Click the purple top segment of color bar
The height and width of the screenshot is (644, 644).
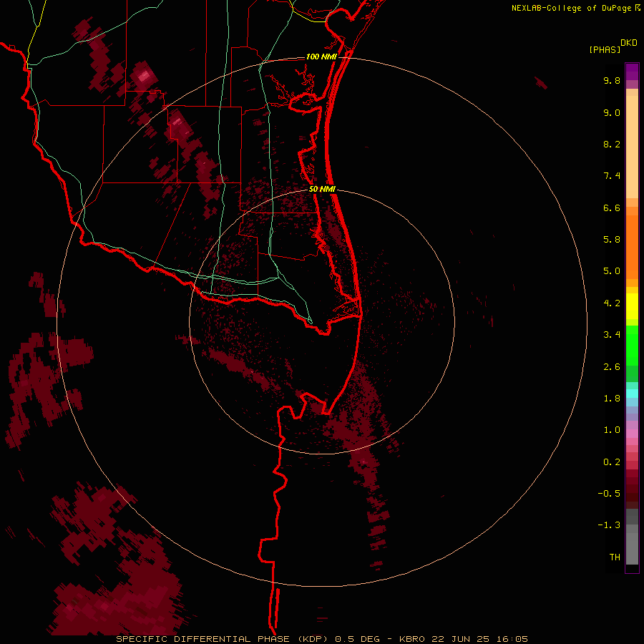(632, 72)
